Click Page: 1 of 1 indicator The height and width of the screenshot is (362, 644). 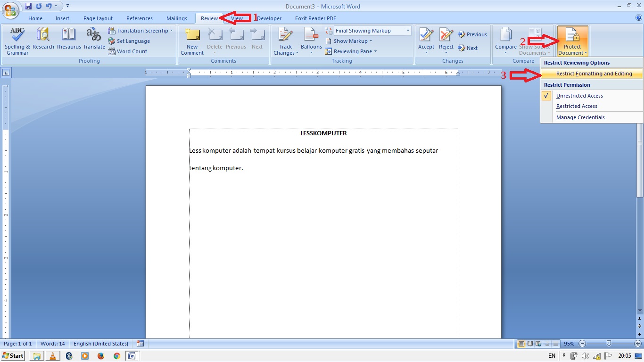18,344
